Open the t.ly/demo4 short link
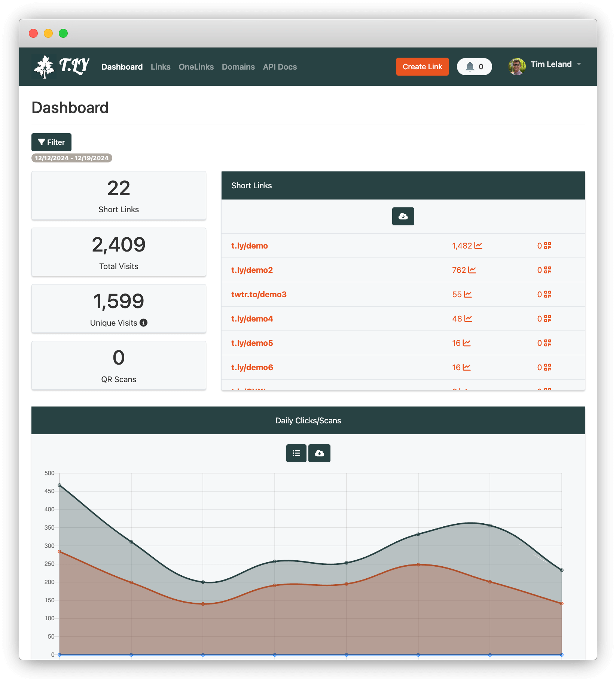Screen dimensions: 616x679 (251, 319)
